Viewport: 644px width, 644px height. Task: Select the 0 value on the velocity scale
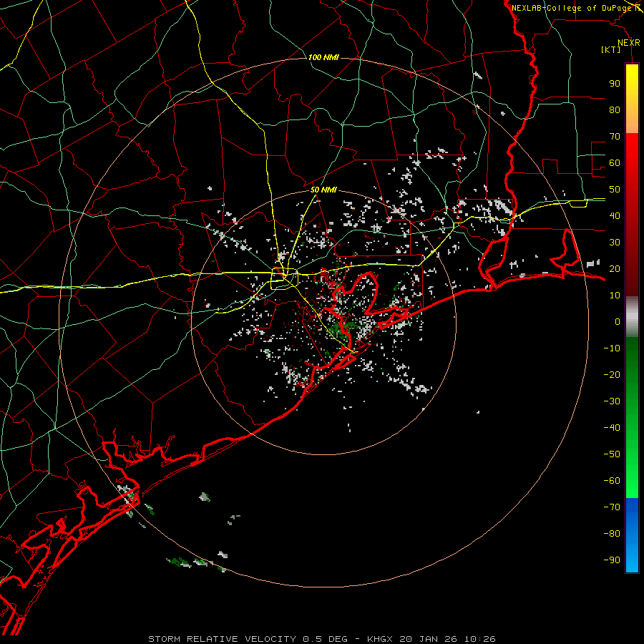pos(618,322)
